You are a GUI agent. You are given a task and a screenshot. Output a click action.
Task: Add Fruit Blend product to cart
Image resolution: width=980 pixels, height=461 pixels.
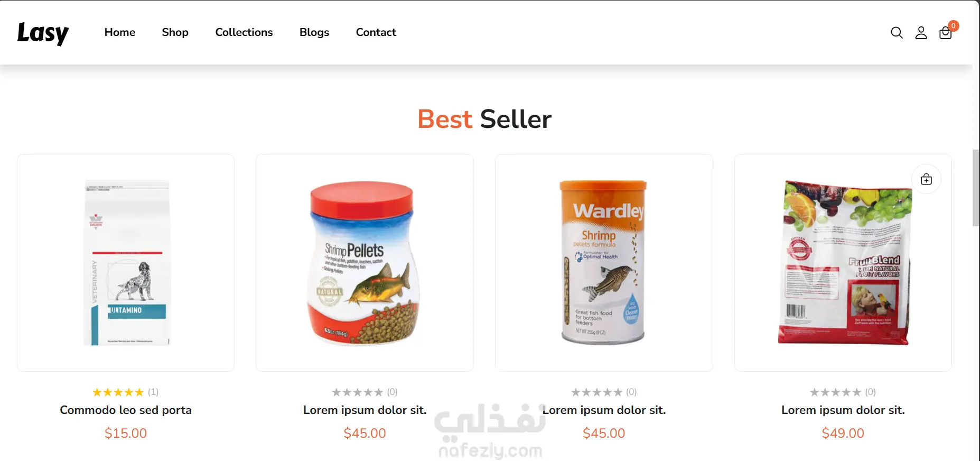(x=926, y=179)
